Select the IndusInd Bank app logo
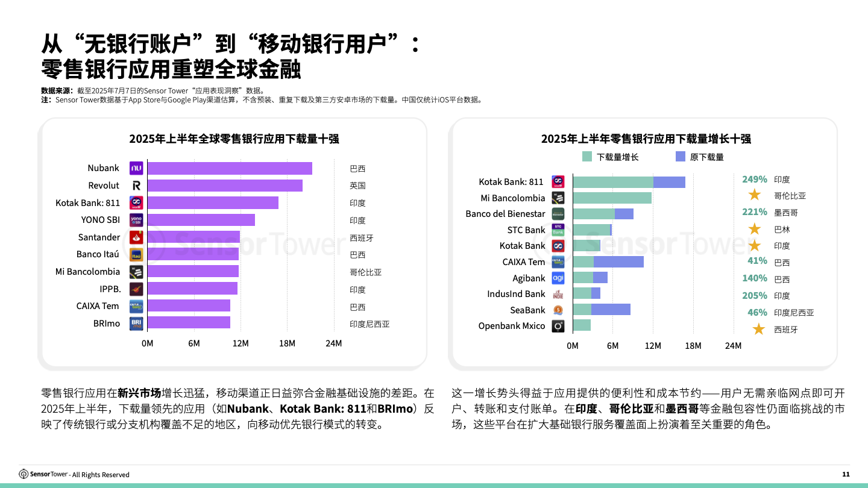The width and height of the screenshot is (868, 488). 558,294
